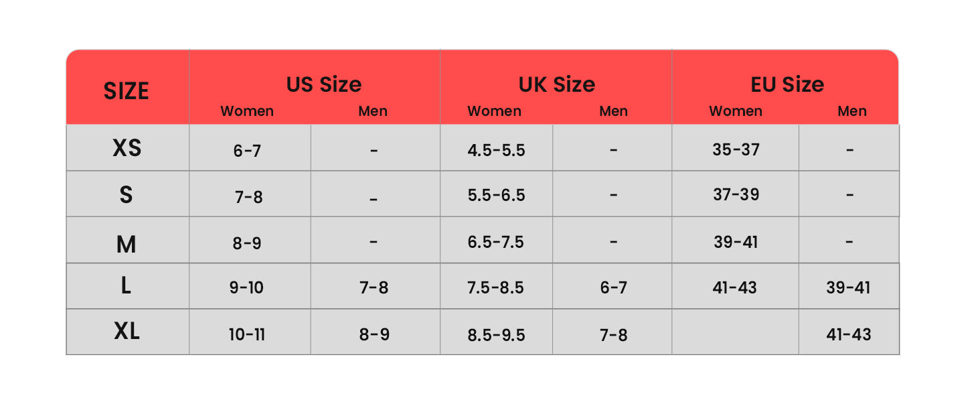Screen dimensions: 980x402
Task: Select EU Men 39-41 cell in L row
Action: tap(849, 287)
